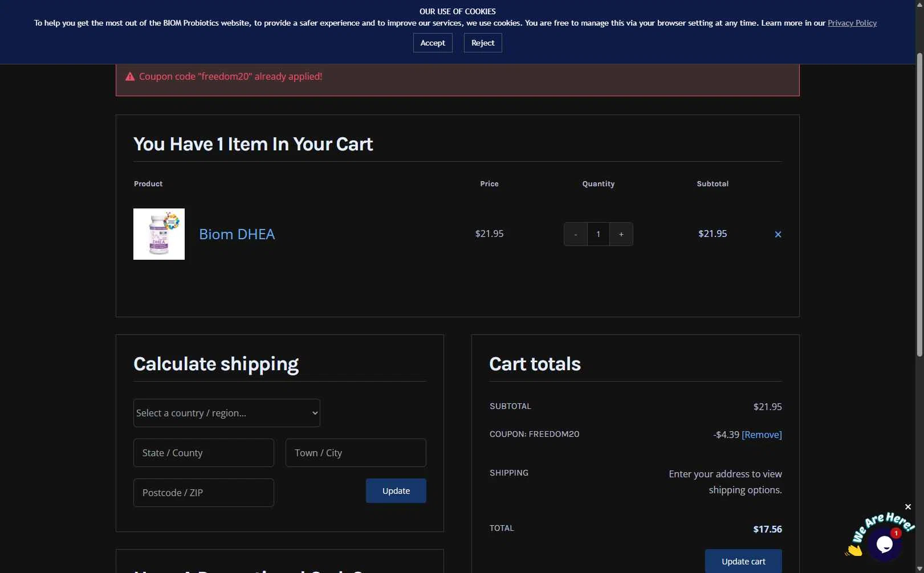Click the coupon discount -$4.39
Image resolution: width=924 pixels, height=573 pixels.
click(x=726, y=435)
